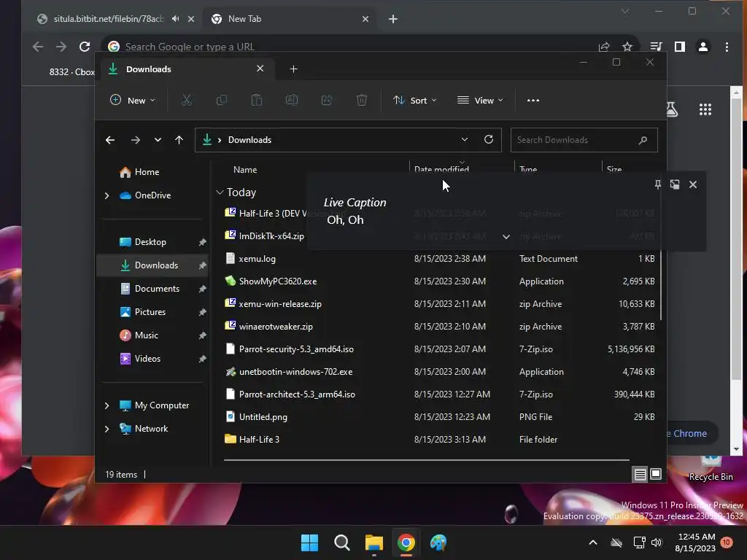Open the New item dropdown
Viewport: 747px width, 560px height.
[x=133, y=101]
